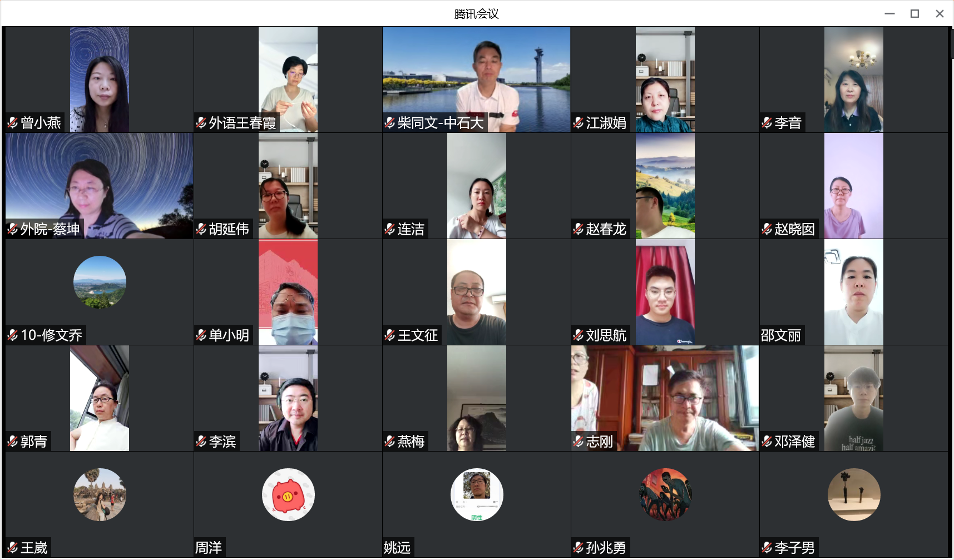Click the muted mic icon for 孙兆勇
This screenshot has height=560, width=954.
[579, 548]
